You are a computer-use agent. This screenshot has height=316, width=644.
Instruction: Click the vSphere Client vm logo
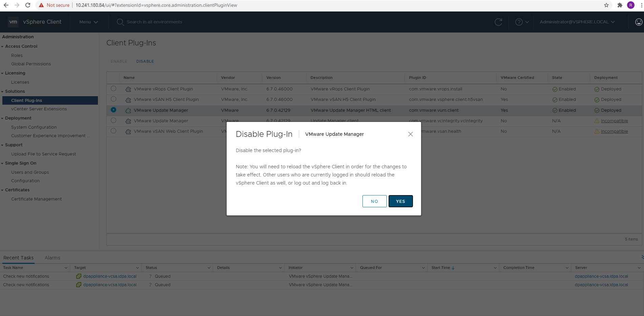[13, 22]
